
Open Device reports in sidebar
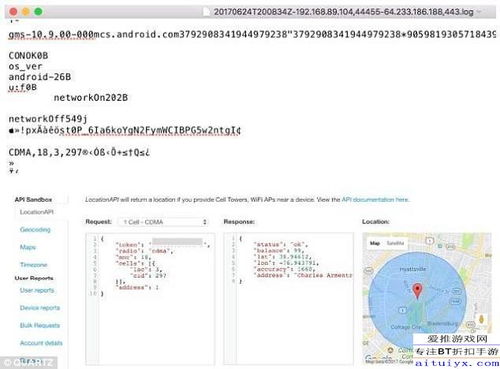[40, 308]
